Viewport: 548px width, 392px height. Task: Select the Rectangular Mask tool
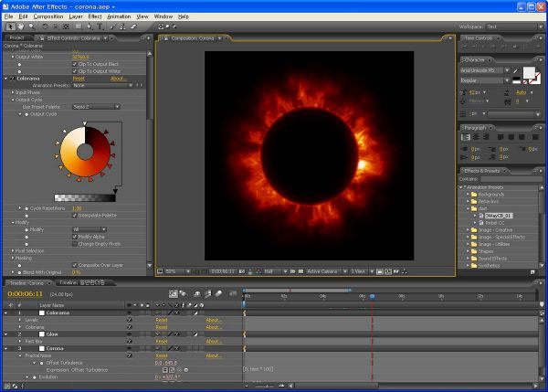(x=79, y=26)
